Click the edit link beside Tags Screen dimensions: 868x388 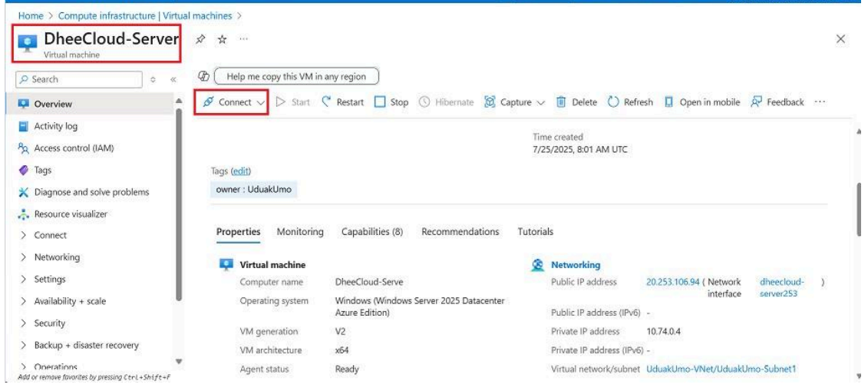tap(242, 171)
